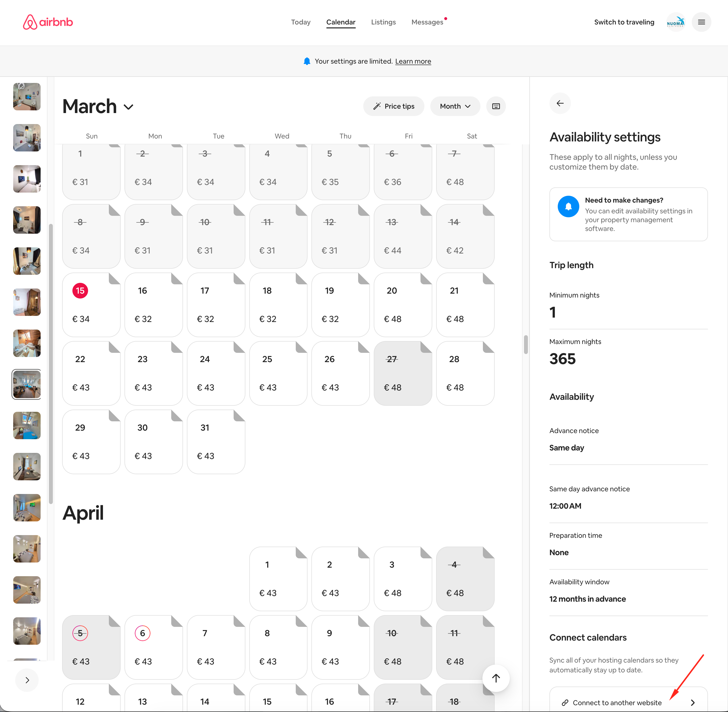
Task: Select March 15 calendar day
Action: (x=91, y=304)
